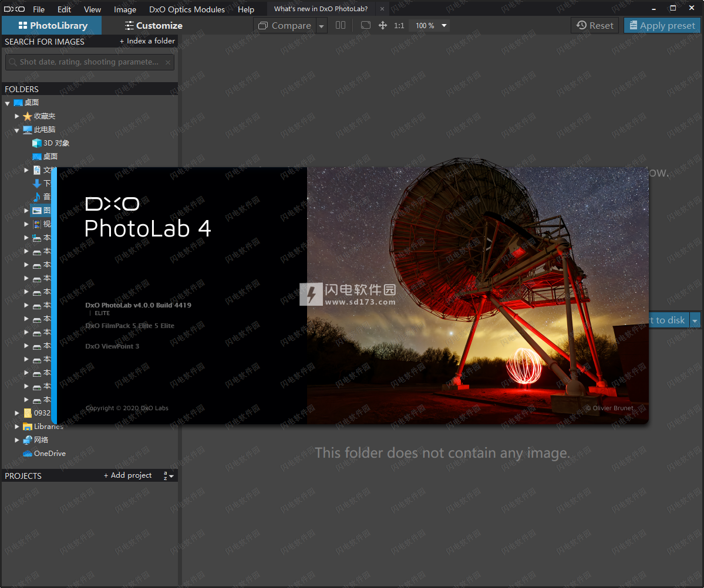Screen dimensions: 704x588
Task: Expand the 0932 folder node
Action: coord(16,413)
